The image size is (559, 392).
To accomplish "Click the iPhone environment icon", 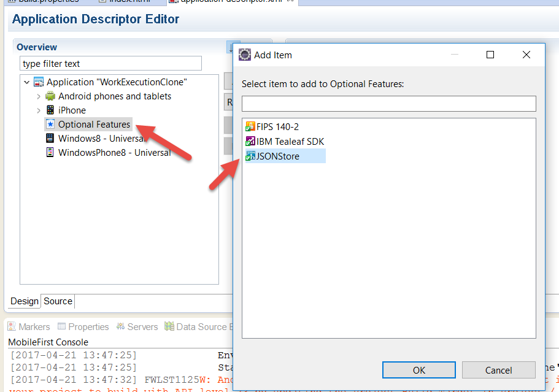I will [50, 110].
